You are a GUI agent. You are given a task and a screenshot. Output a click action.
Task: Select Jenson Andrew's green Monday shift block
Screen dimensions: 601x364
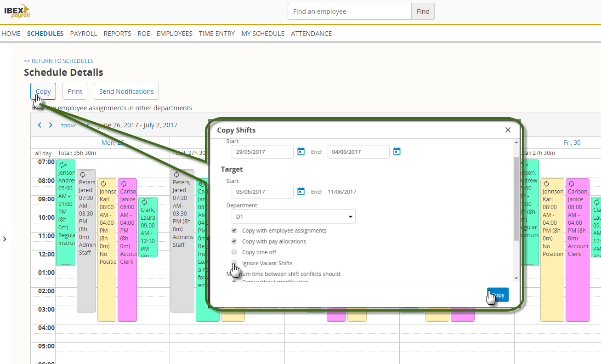[65, 213]
